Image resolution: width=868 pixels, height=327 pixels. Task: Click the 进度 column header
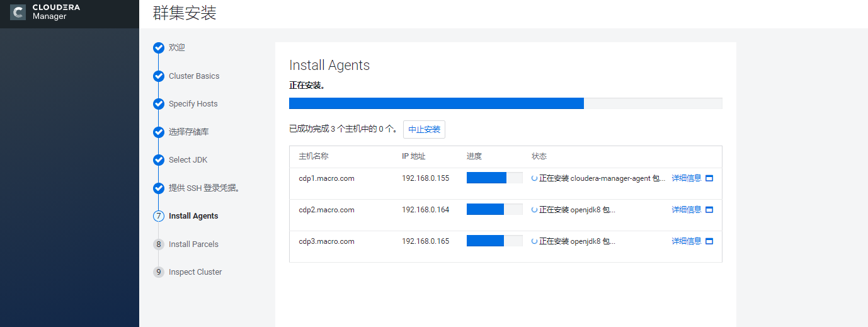coord(474,156)
